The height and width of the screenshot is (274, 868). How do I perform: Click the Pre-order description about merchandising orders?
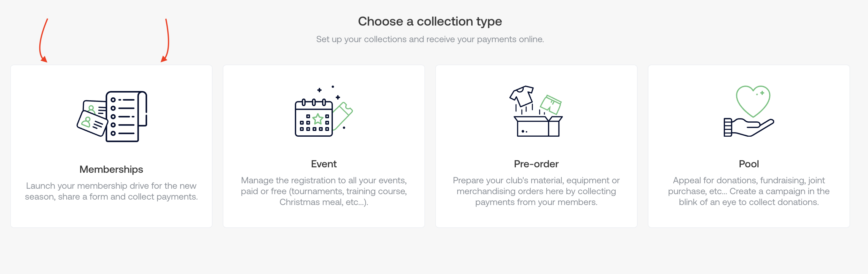536,191
